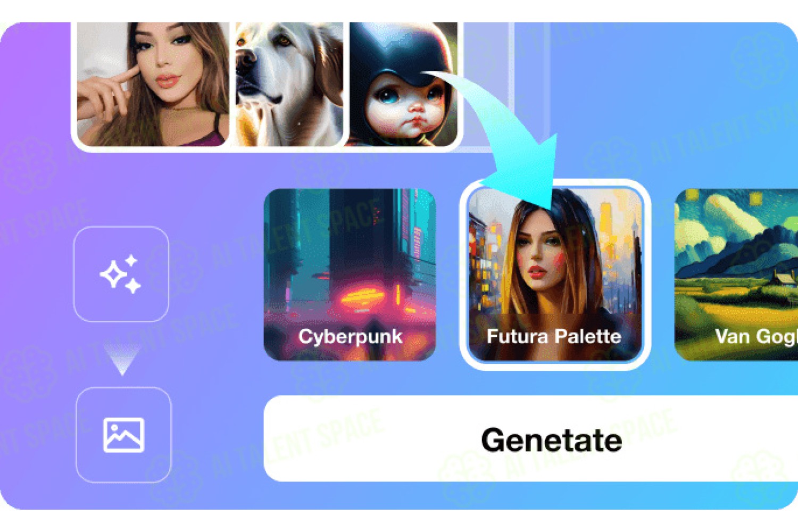The image size is (798, 532).
Task: Select the Cyberpunk style card
Action: [350, 275]
